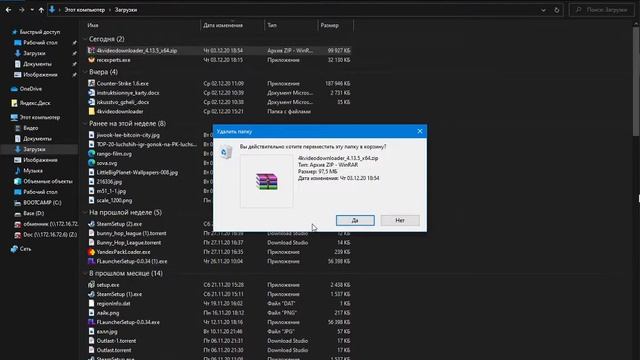This screenshot has height=360, width=640.
Task: Select Этот компьютер in the sidebar
Action: click(40, 117)
